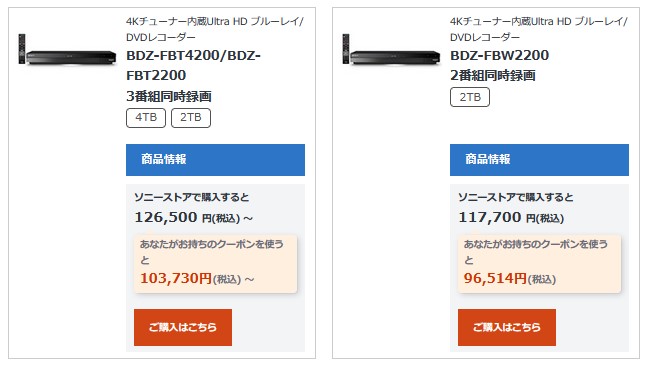Select the 4TB capacity tag

click(146, 118)
